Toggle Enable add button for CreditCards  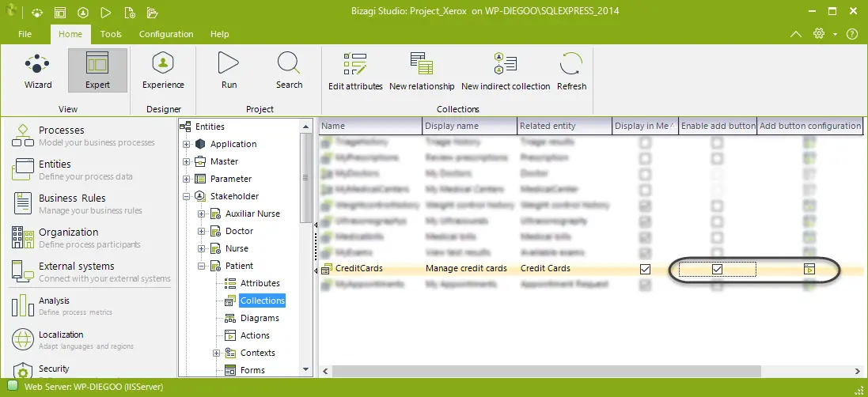pos(718,269)
